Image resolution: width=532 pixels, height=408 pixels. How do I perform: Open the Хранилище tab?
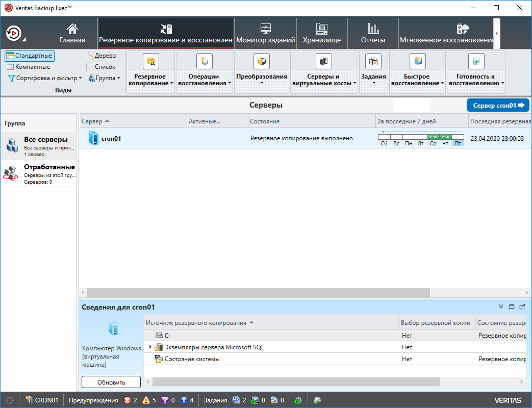(x=322, y=33)
